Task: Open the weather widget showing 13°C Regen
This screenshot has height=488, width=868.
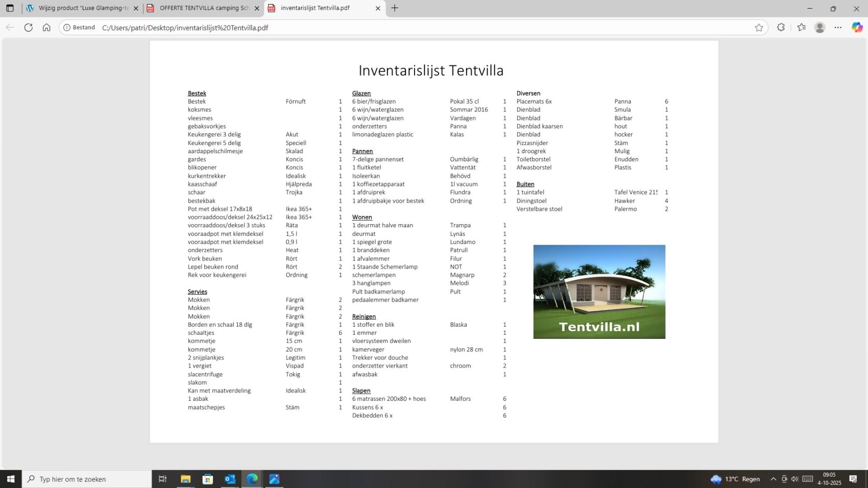Action: [735, 479]
